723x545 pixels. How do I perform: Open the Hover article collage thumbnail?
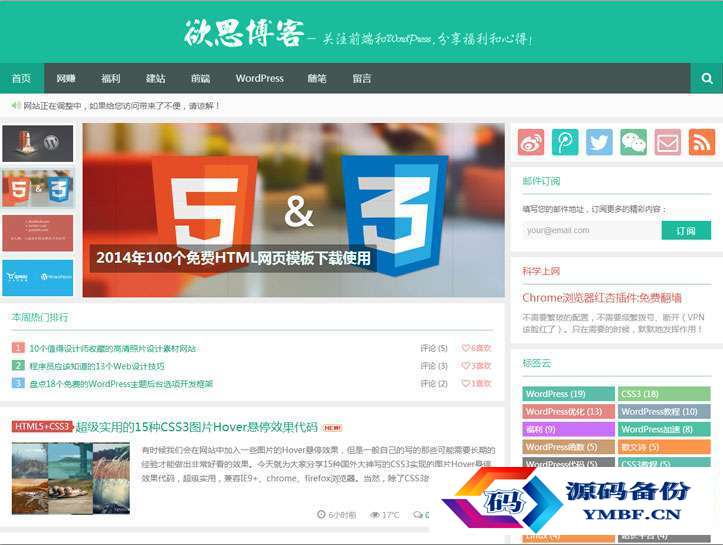(x=71, y=478)
